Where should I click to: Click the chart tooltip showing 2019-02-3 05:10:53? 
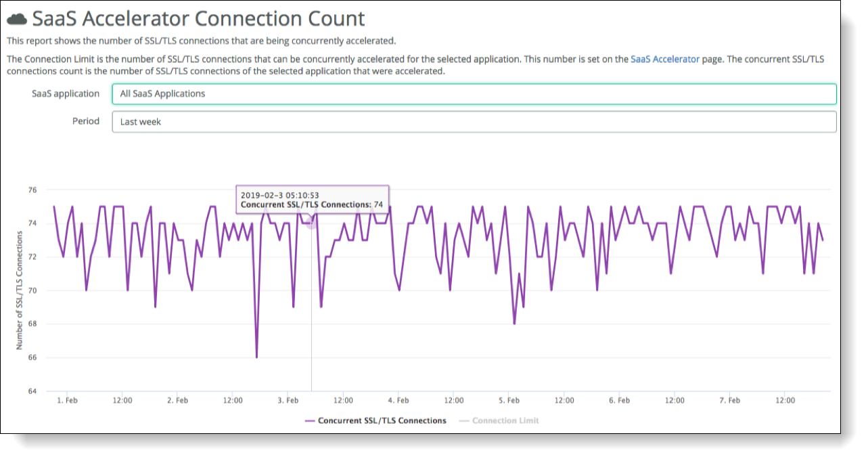pyautogui.click(x=312, y=200)
